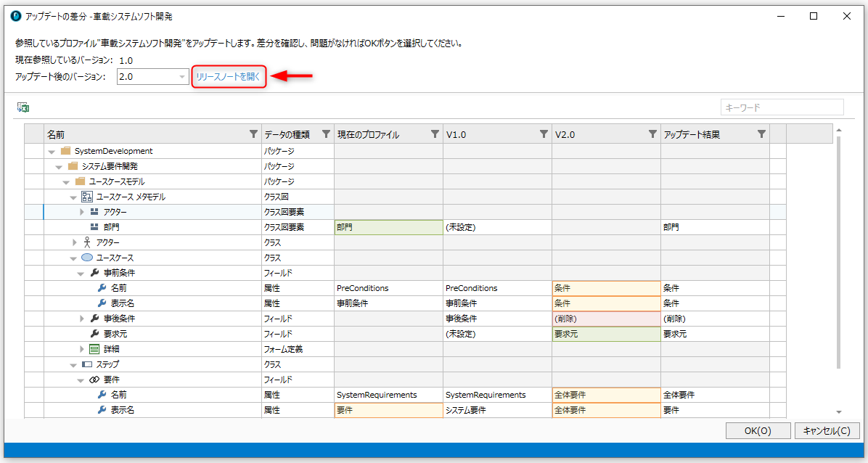868x463 pixels.
Task: Collapse the 要件 field node
Action: coord(81,380)
